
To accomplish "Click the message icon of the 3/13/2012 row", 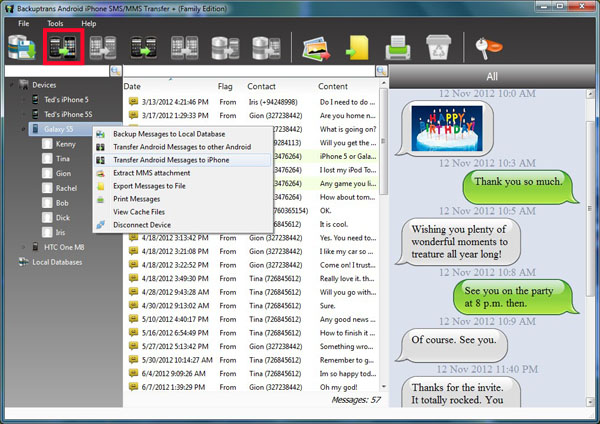I will click(133, 101).
